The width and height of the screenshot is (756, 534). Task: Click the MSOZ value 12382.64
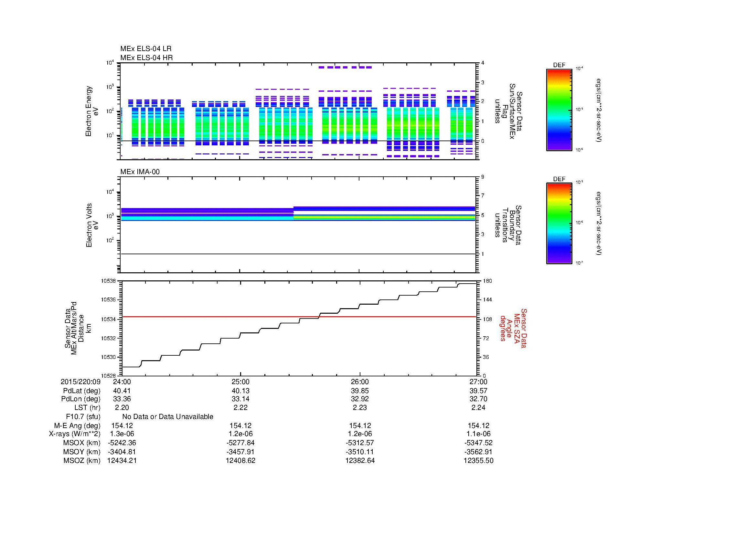tap(360, 461)
